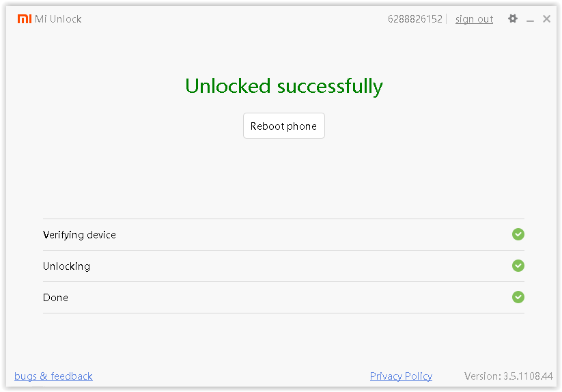Click the Done step label
The width and height of the screenshot is (562, 392).
tap(55, 298)
